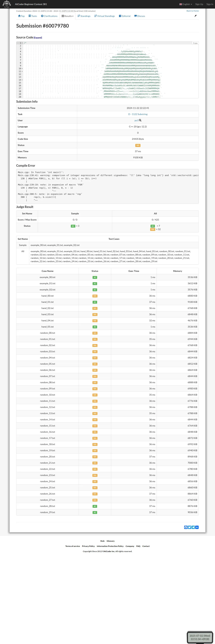Collapse code fold arrow at line 10
The image size is (215, 644).
pos(22,69)
